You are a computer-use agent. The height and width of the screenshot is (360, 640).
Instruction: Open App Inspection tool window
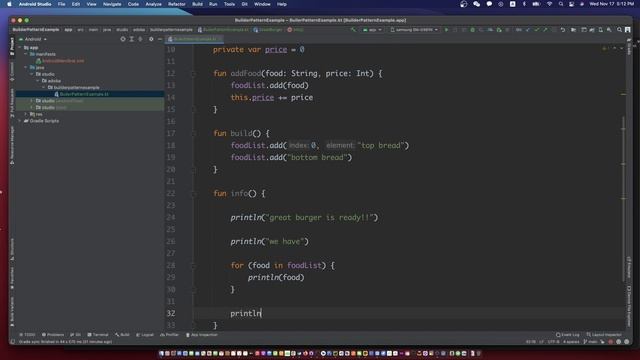[202, 335]
